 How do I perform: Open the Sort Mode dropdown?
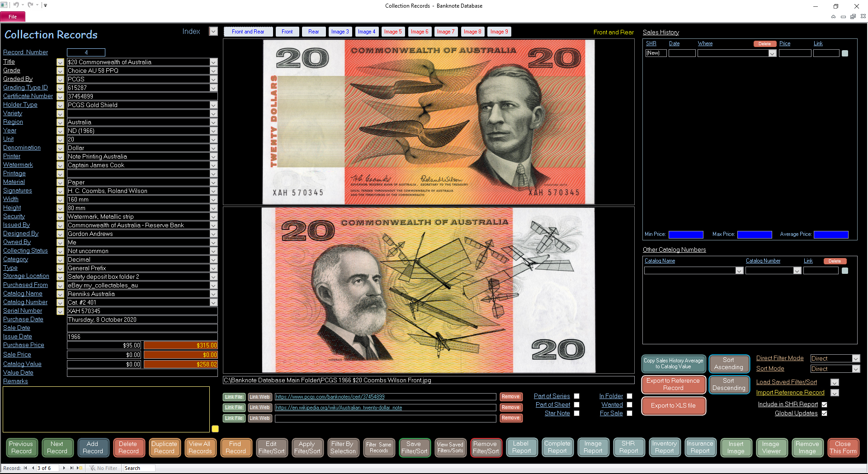[x=855, y=369]
